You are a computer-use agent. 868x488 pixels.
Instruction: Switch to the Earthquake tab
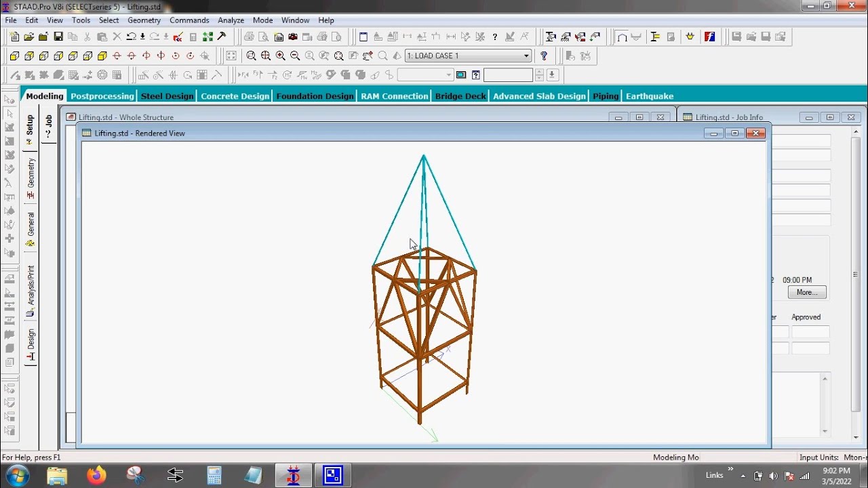point(650,96)
